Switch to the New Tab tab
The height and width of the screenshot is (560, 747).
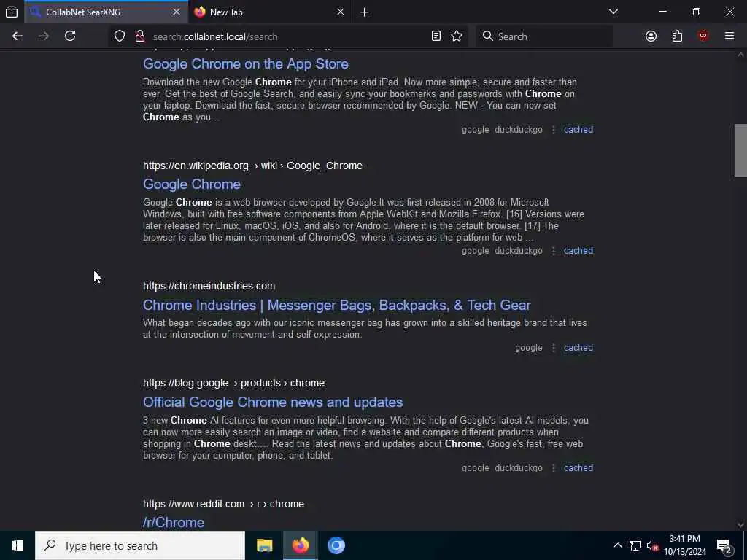[x=270, y=12]
